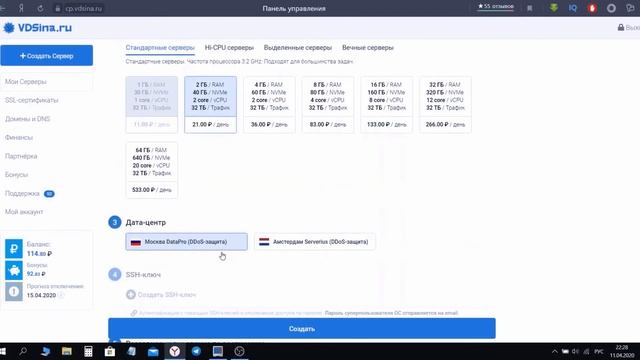This screenshot has height=360, width=640.
Task: Click the bookmark icon in the browser bar
Action: [530, 8]
